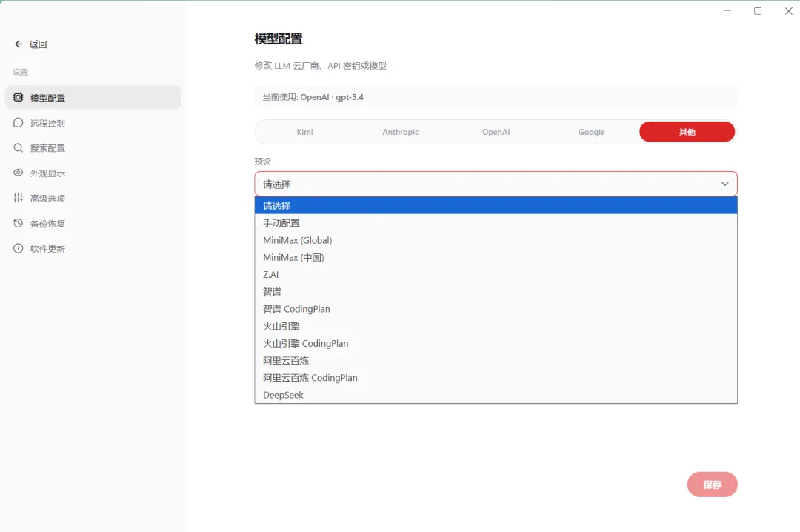
Task: Click the 模型配置 gear chip icon
Action: click(19, 98)
